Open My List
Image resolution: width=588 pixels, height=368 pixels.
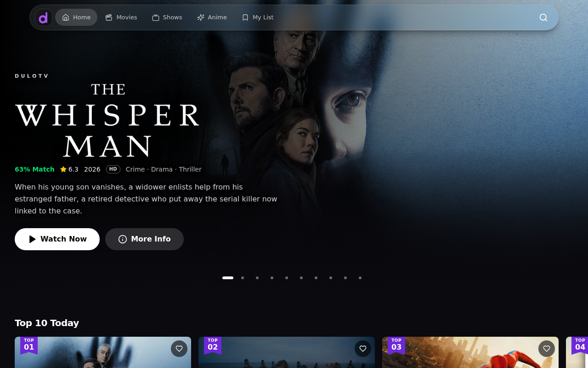coord(258,17)
